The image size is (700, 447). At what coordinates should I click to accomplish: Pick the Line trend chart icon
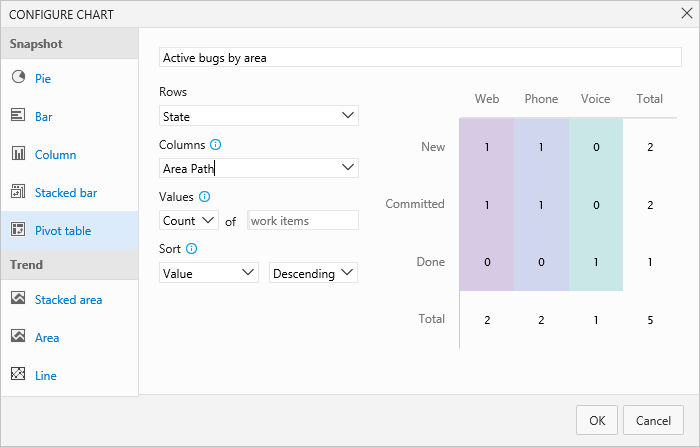pyautogui.click(x=18, y=375)
